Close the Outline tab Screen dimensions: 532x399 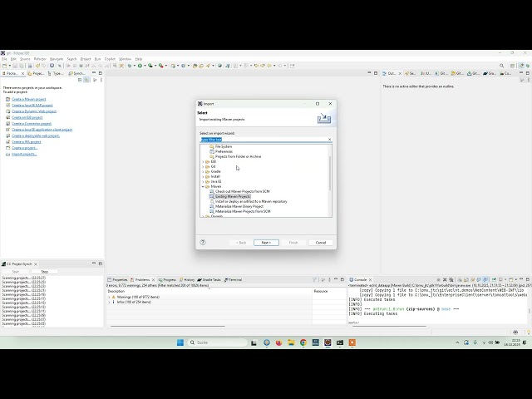(x=400, y=73)
